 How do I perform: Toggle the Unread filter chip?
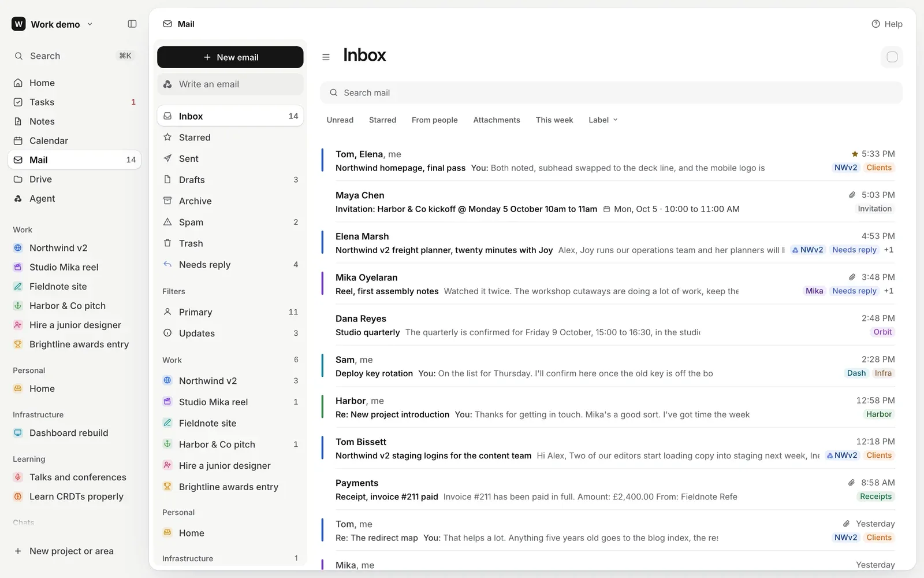pyautogui.click(x=340, y=120)
